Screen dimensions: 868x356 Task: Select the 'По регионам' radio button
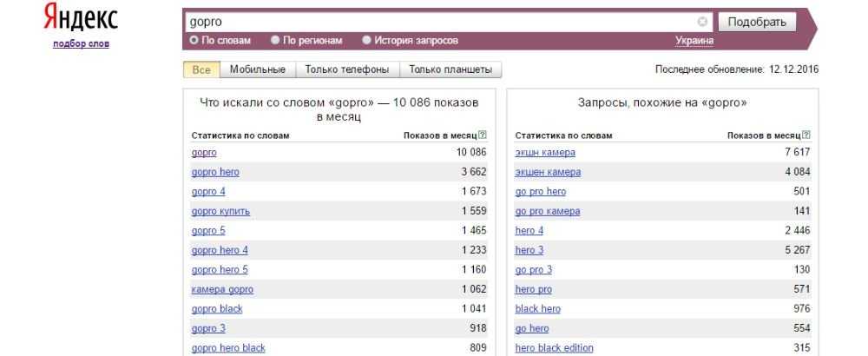(275, 40)
